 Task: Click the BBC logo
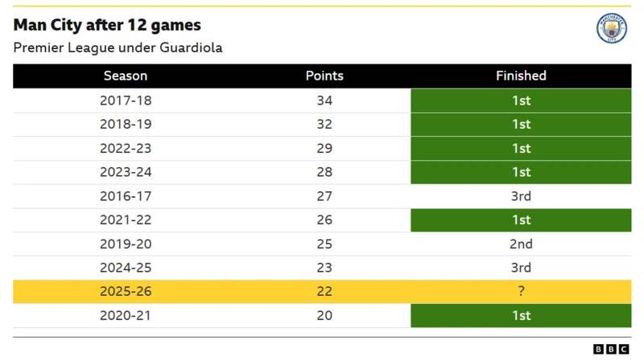pyautogui.click(x=612, y=349)
